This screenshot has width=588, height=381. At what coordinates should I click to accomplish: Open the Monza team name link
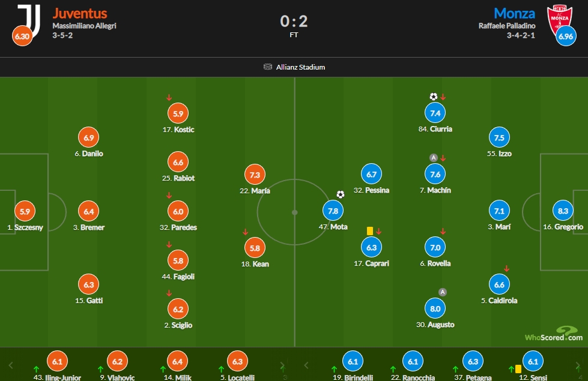[514, 13]
